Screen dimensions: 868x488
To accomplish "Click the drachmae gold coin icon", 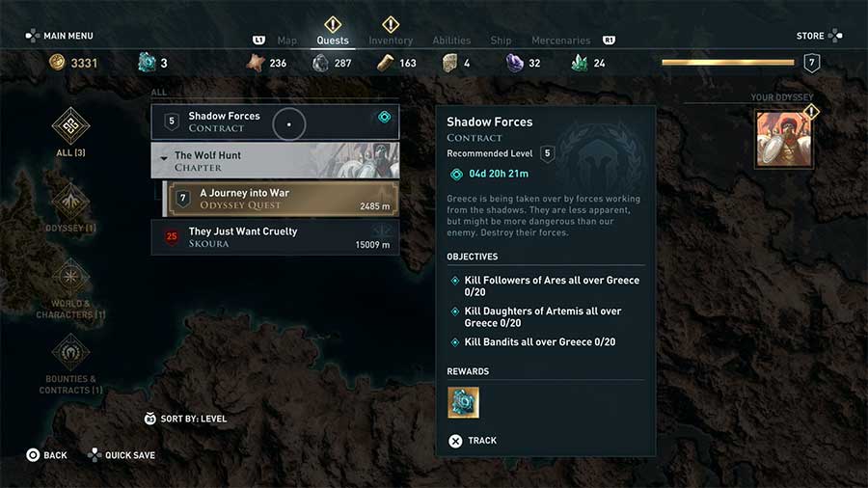I will click(x=58, y=63).
